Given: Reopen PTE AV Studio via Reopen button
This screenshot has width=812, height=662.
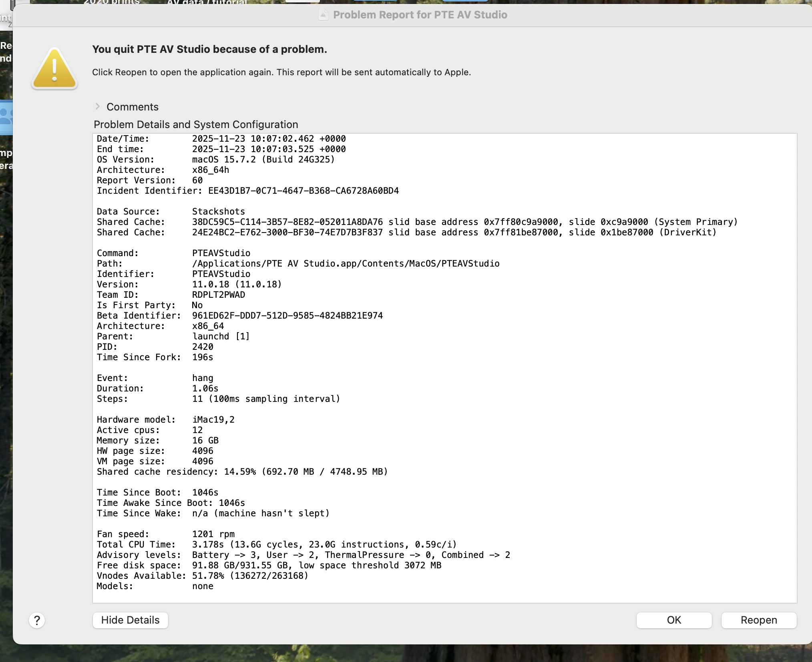Looking at the screenshot, I should point(758,620).
